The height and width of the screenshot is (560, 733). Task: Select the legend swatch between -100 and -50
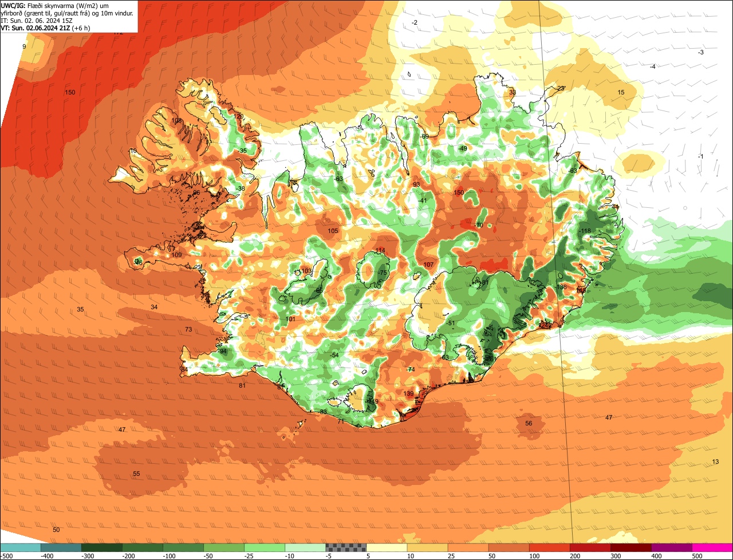point(183,547)
